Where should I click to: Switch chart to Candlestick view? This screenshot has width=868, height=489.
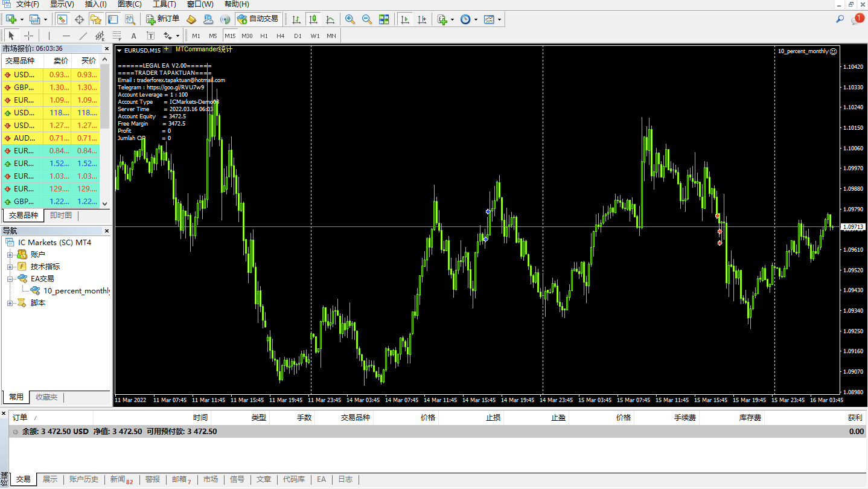click(313, 19)
